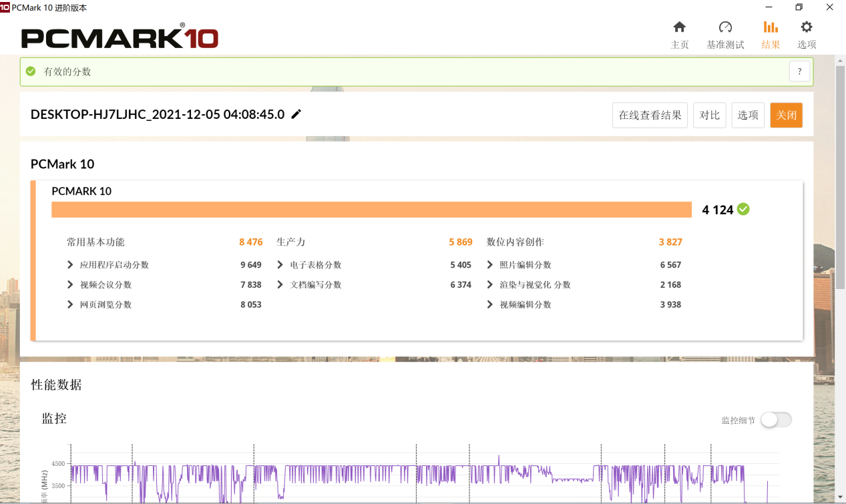
Task: Maximize or restore the window
Action: 799,7
